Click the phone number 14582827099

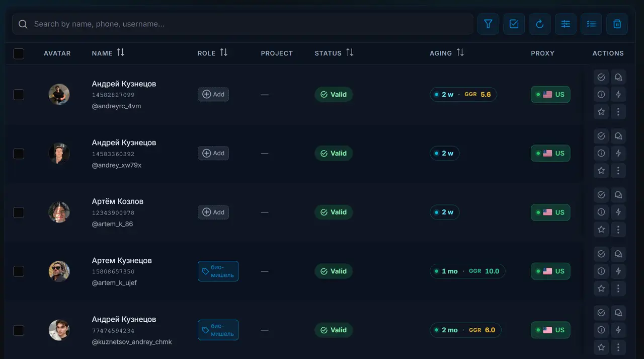113,95
